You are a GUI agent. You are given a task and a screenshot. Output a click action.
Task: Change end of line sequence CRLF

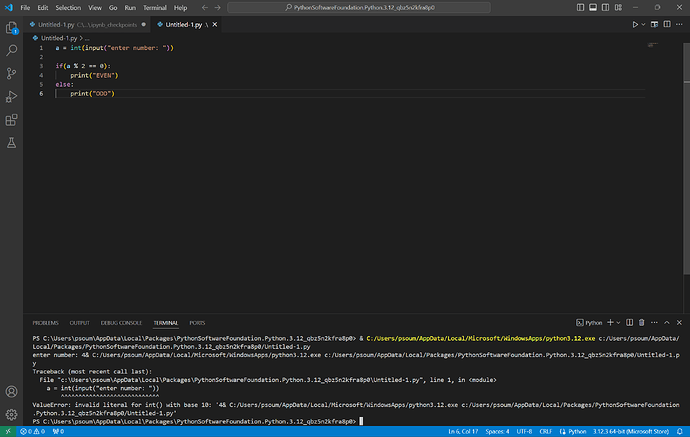click(546, 431)
